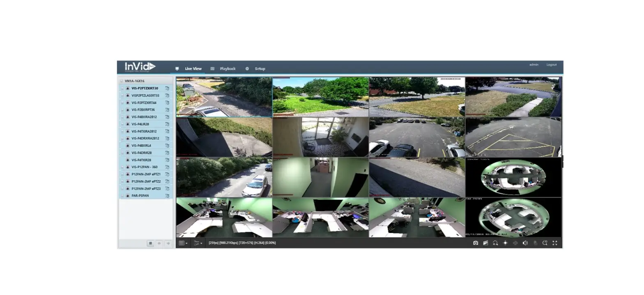Click the stream icon beside VIS-P4DRIR28
The image size is (644, 295).
[167, 153]
